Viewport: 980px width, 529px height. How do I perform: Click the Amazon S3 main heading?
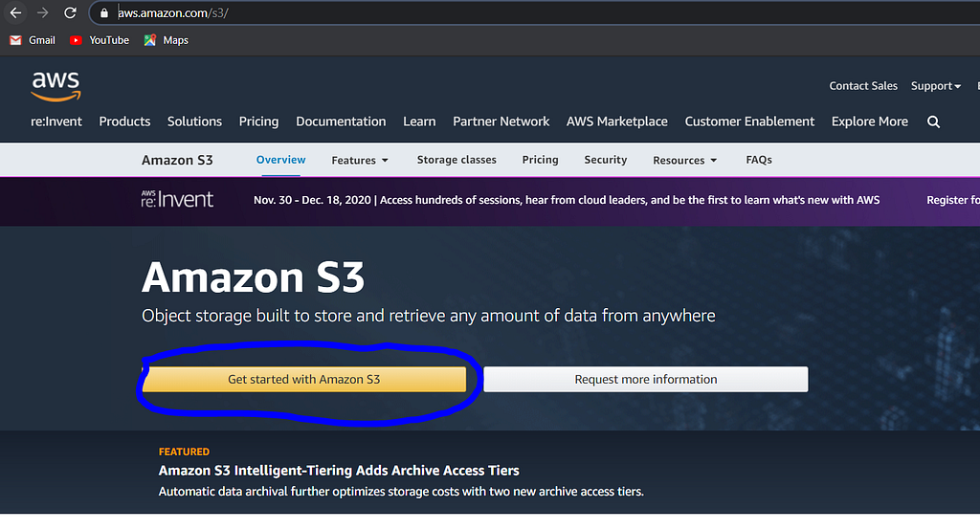coord(253,276)
